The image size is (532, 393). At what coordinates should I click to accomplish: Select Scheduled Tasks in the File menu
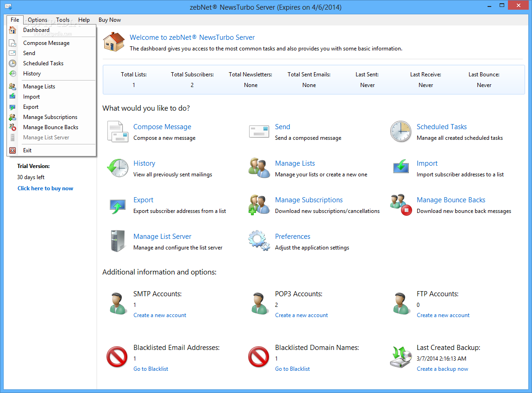click(x=51, y=63)
